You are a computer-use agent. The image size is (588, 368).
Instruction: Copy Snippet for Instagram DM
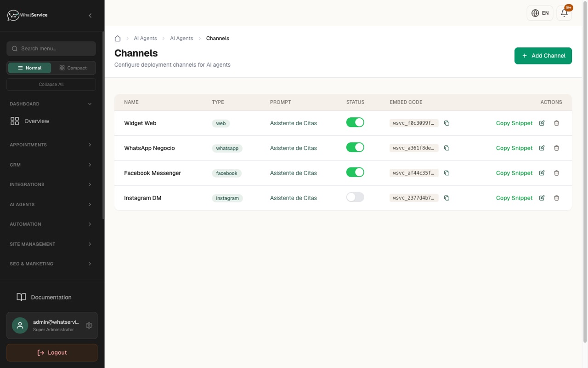point(514,198)
